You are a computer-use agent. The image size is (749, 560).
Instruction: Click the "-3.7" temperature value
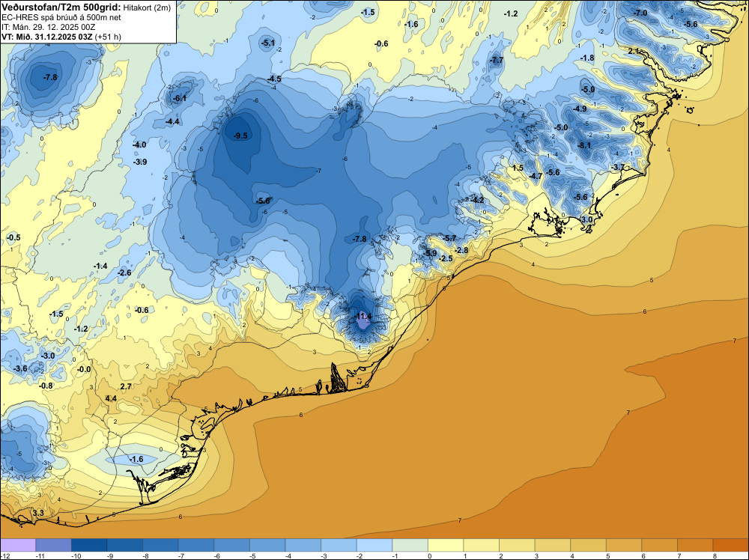[618, 167]
